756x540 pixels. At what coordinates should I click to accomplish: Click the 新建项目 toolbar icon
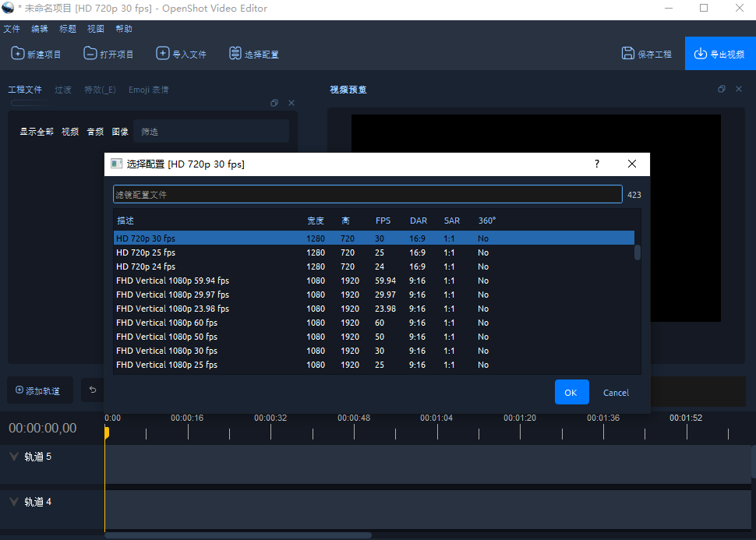point(17,53)
